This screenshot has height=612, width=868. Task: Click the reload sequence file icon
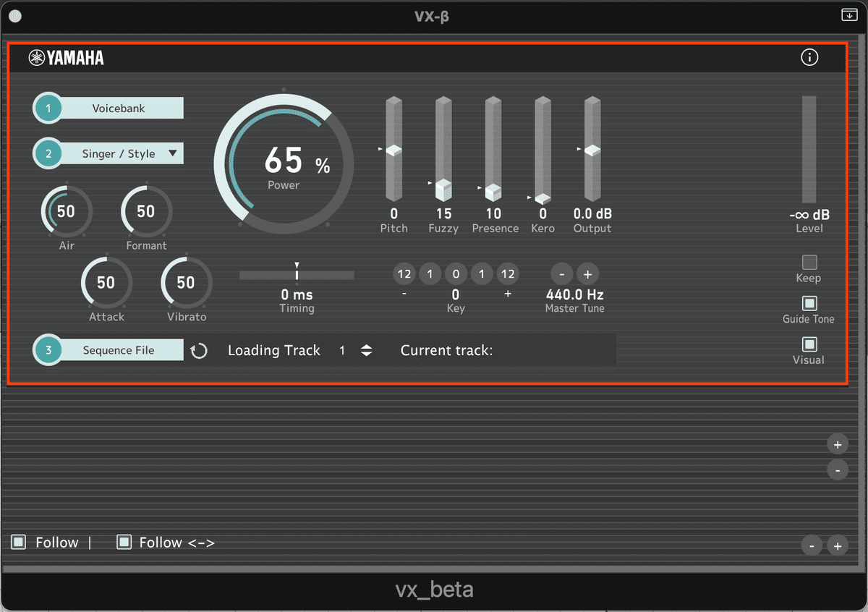[199, 351]
